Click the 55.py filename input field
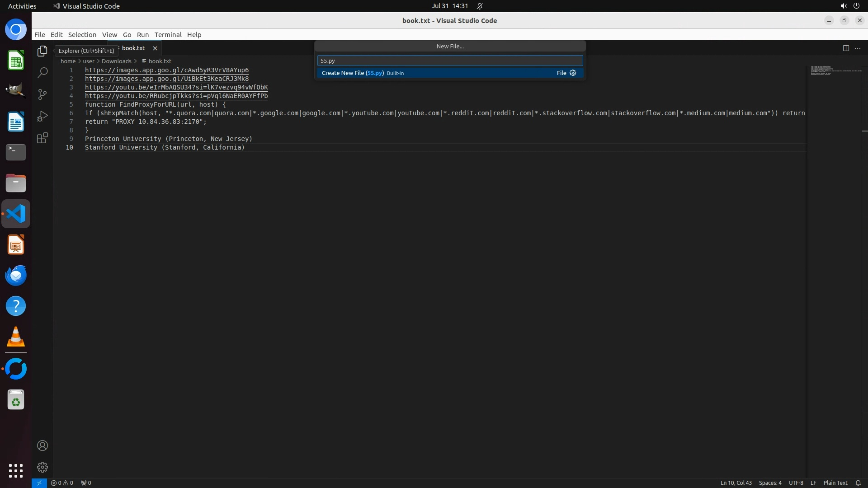Screen dimensions: 868x488 tap(449, 61)
